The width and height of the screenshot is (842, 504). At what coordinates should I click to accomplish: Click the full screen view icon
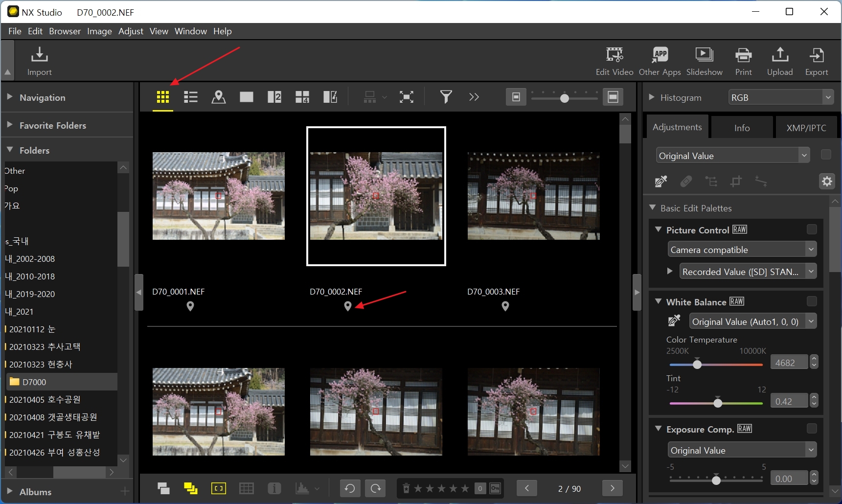click(x=407, y=97)
